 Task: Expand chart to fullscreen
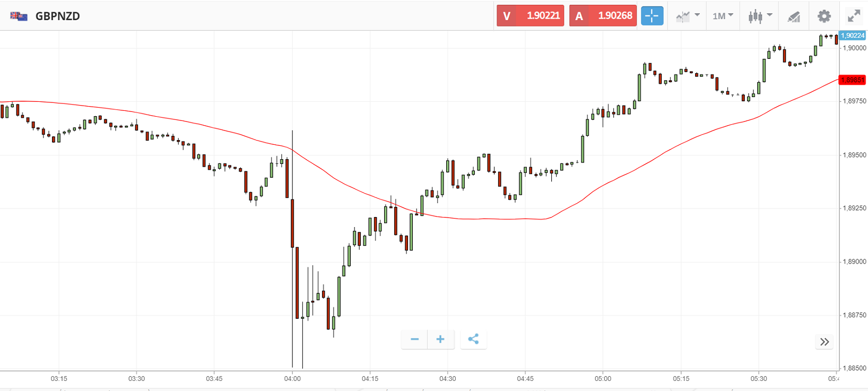point(854,16)
